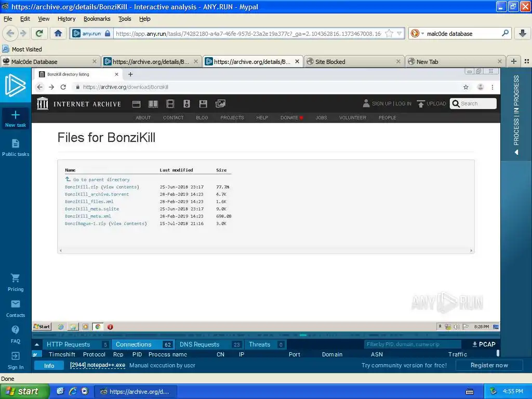This screenshot has width=532, height=399.
Task: Click Sign In in the sidebar
Action: [x=15, y=361]
